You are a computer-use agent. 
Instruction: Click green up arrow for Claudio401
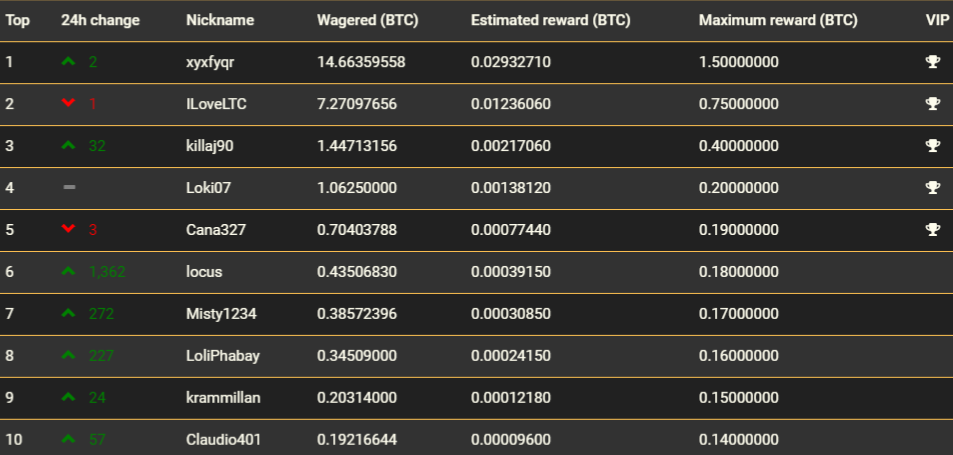coord(69,439)
